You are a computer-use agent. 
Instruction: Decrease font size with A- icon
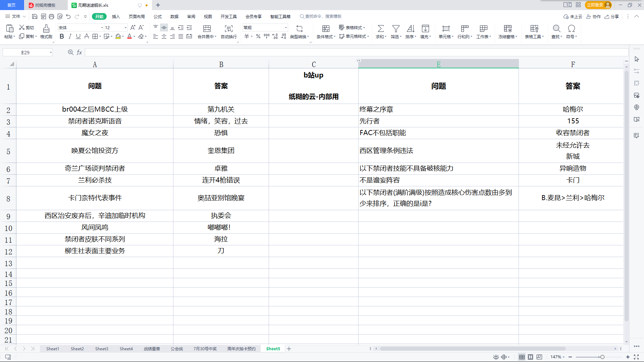click(x=141, y=27)
